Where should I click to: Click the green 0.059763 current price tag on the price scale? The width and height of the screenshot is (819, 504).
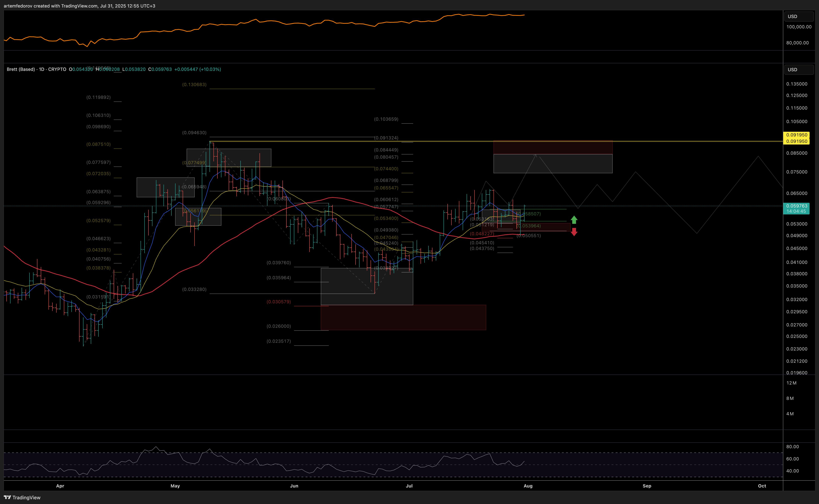[797, 206]
